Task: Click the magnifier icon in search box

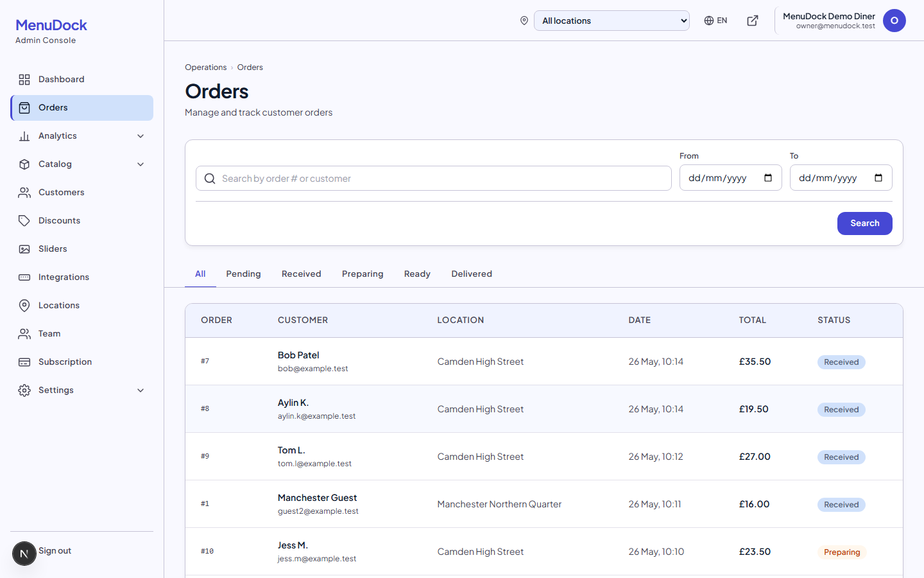Action: (210, 179)
